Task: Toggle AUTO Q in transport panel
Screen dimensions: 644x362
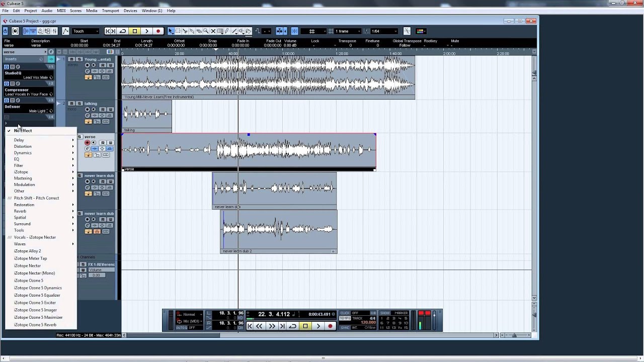Action: (182, 327)
